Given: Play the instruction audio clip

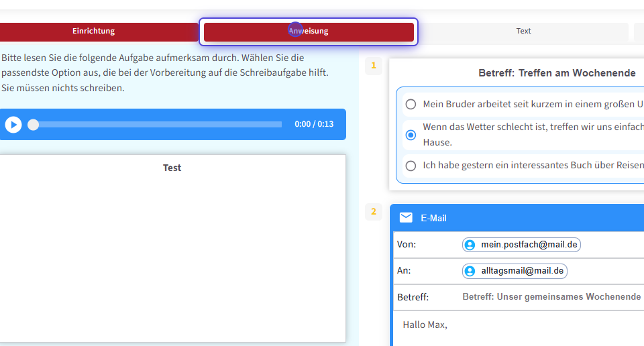Looking at the screenshot, I should (x=13, y=125).
